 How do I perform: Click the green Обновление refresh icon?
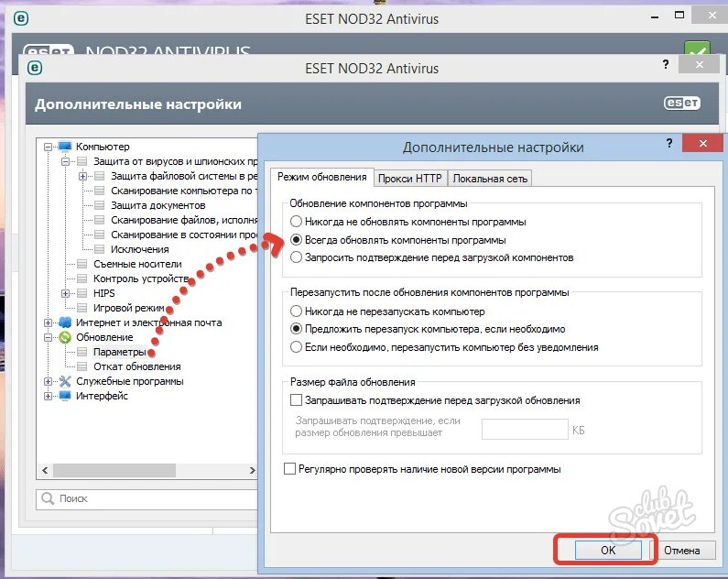tap(65, 337)
